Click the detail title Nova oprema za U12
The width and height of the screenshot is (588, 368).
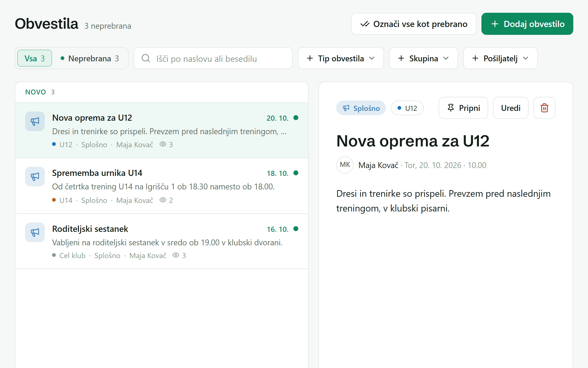[413, 141]
